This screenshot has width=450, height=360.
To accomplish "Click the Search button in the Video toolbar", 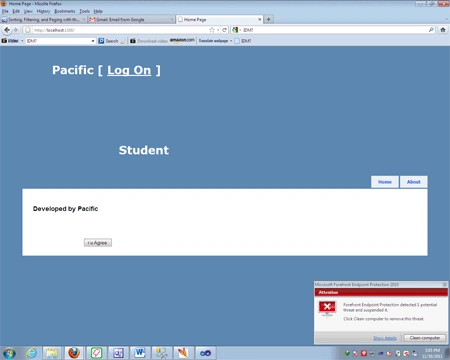I will click(108, 41).
